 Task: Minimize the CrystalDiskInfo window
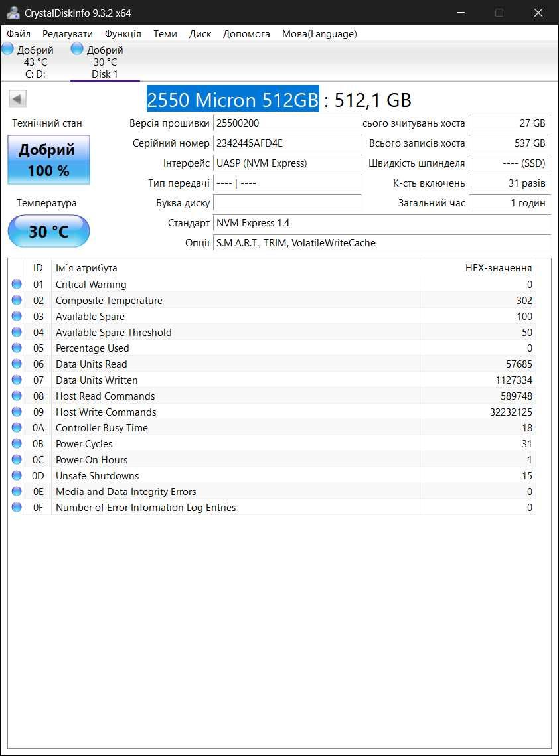(461, 13)
